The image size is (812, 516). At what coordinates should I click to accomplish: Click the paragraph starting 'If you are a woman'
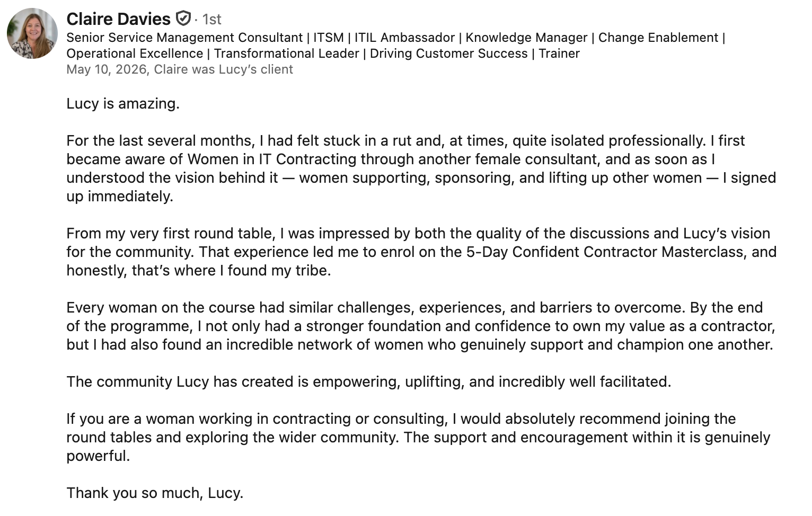coord(418,437)
